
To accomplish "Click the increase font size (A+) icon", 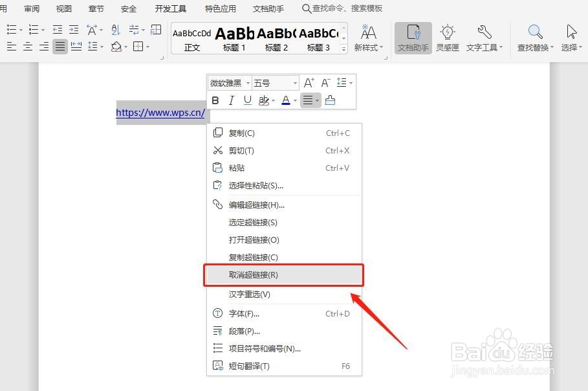I will 309,82.
